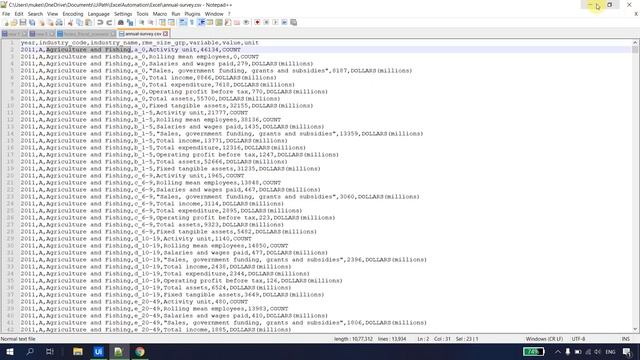The image size is (640, 360).
Task: Open the Plugins menu
Action: pos(192,14)
